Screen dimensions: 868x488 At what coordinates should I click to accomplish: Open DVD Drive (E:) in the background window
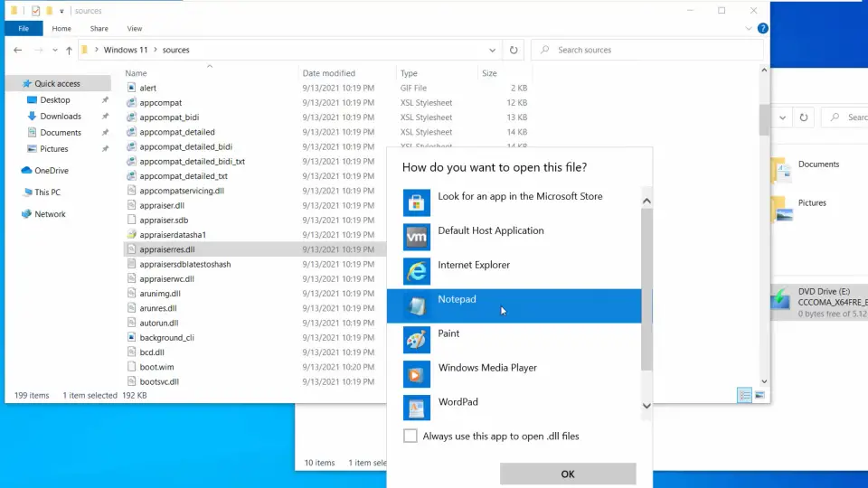point(819,302)
